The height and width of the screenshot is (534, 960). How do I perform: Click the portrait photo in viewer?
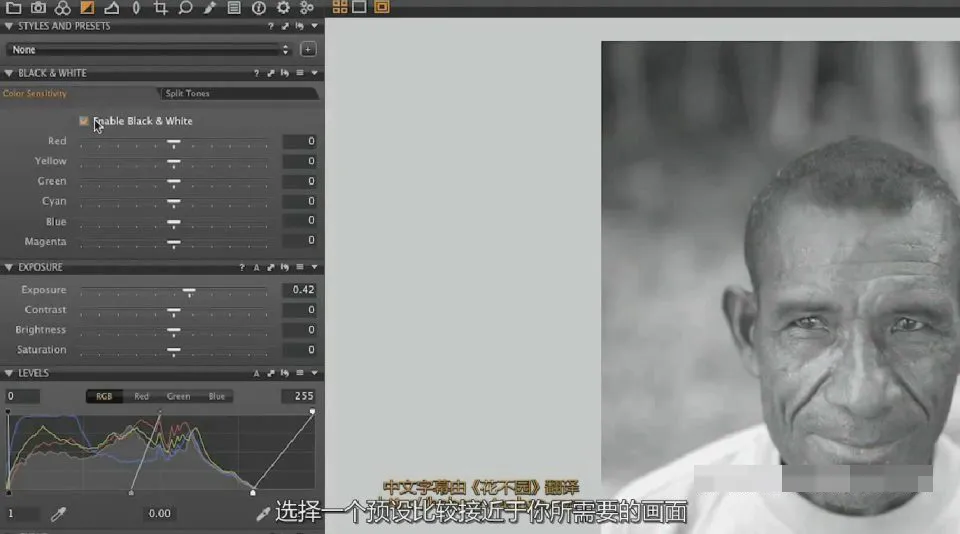781,287
